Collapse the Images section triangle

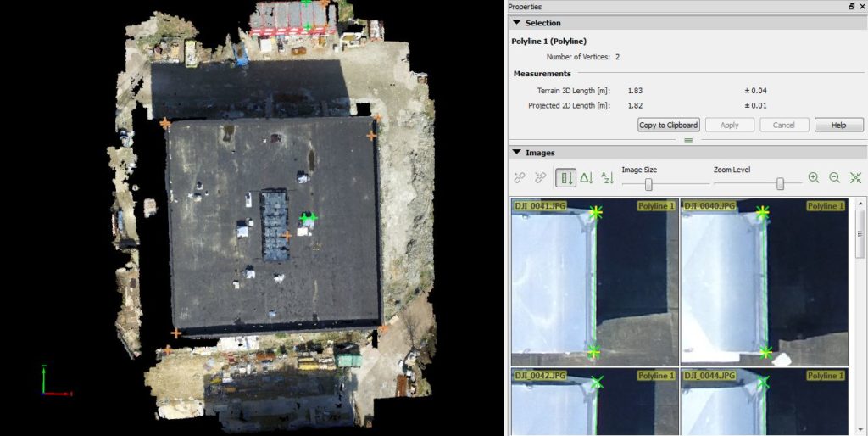(516, 153)
